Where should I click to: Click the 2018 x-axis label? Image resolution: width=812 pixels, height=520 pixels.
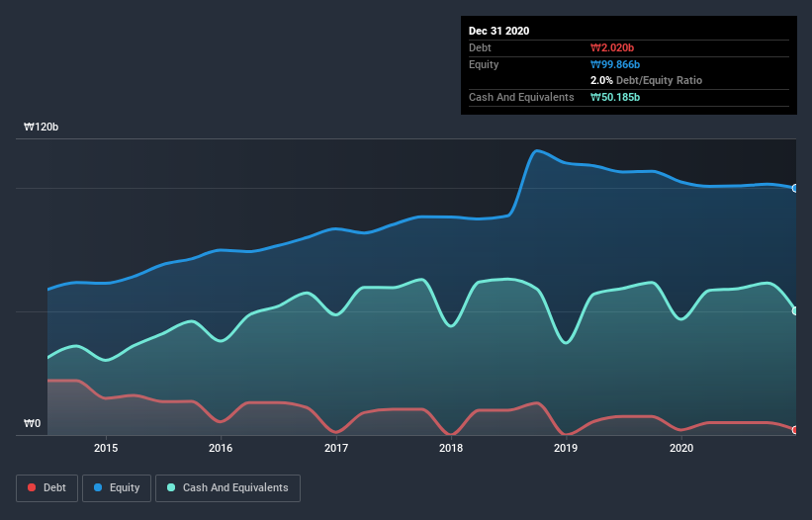pos(451,448)
